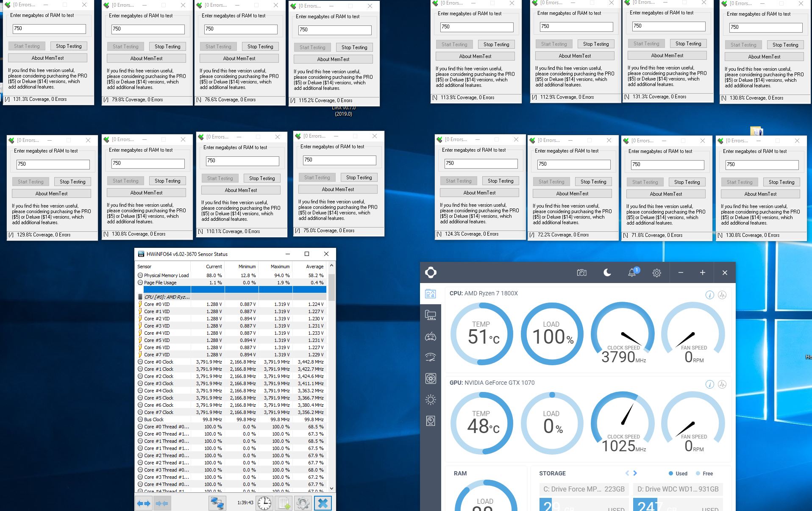Open CAM dashboard tab in sidebar

[x=431, y=294]
